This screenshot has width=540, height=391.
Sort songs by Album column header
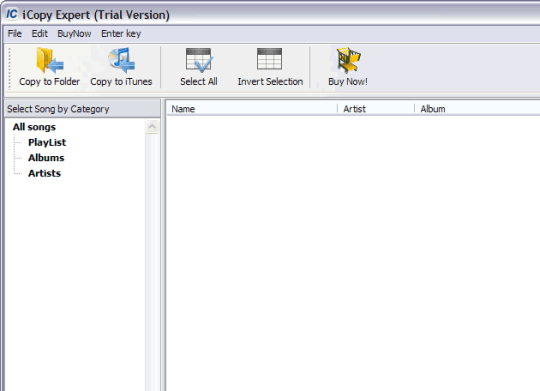point(477,109)
